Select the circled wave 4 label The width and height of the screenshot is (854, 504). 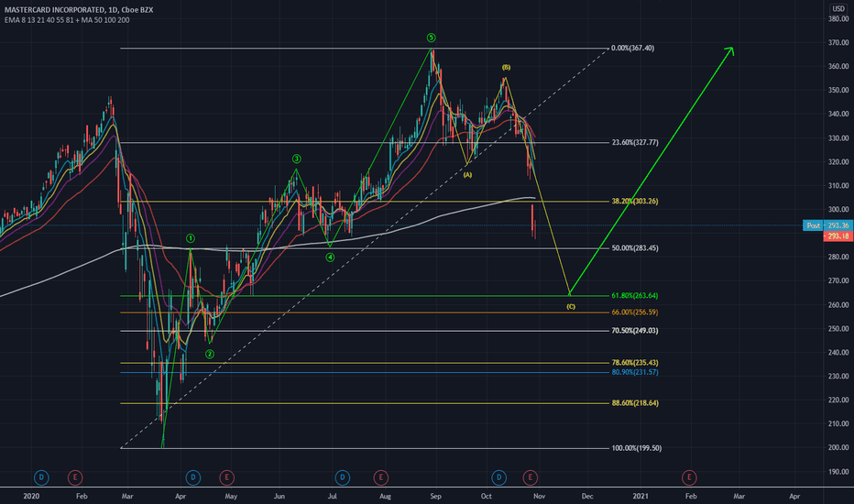(x=330, y=257)
